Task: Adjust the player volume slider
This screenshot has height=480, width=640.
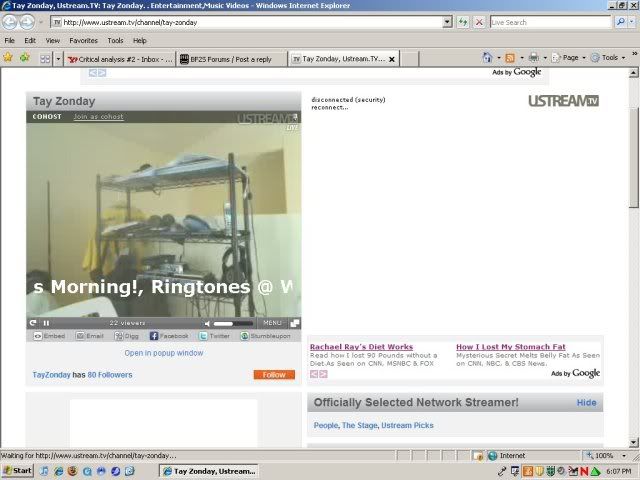Action: (233, 323)
